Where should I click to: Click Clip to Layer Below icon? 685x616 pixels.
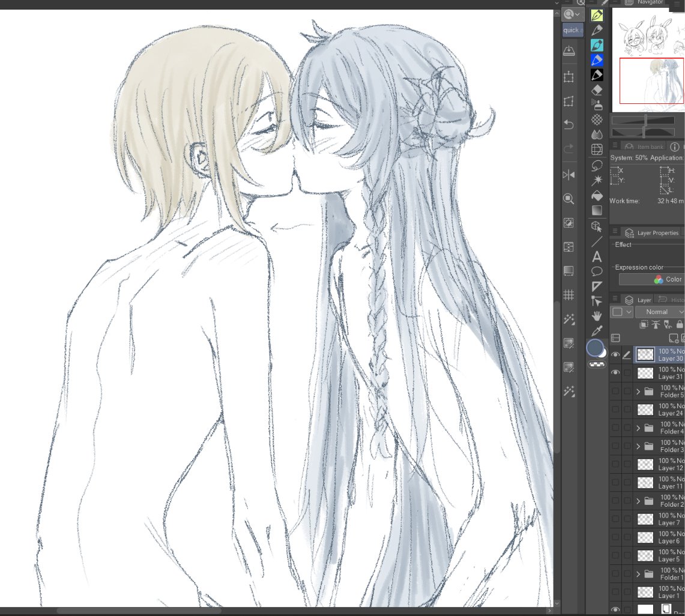[644, 324]
